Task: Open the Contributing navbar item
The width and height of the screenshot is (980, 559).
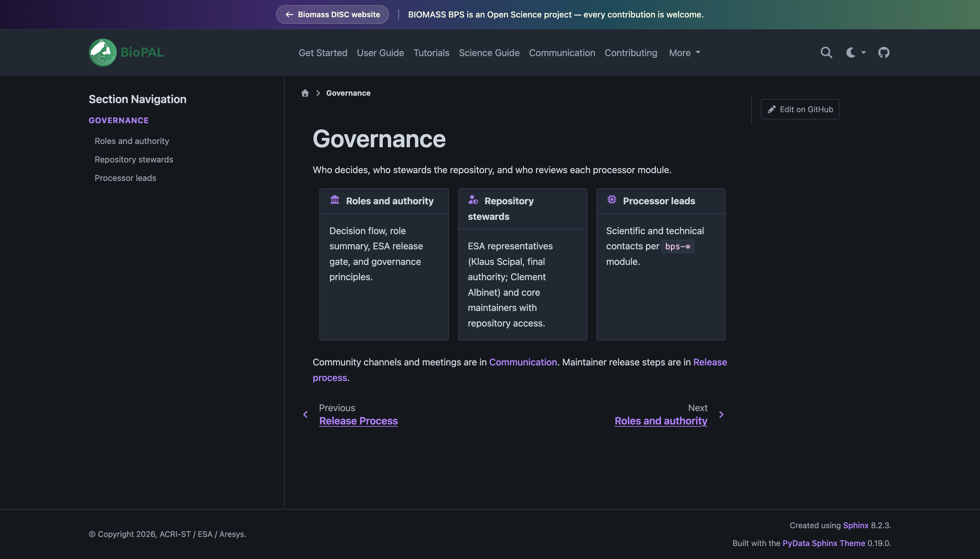Action: tap(630, 53)
